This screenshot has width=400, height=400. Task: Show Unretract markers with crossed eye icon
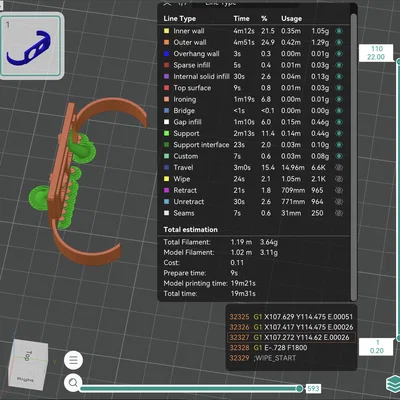click(x=339, y=202)
